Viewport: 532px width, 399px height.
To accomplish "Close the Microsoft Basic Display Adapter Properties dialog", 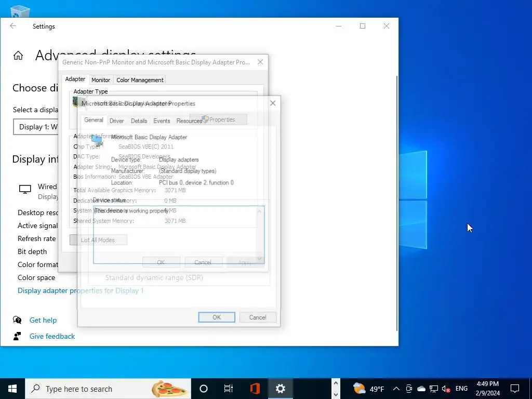I will pyautogui.click(x=273, y=103).
